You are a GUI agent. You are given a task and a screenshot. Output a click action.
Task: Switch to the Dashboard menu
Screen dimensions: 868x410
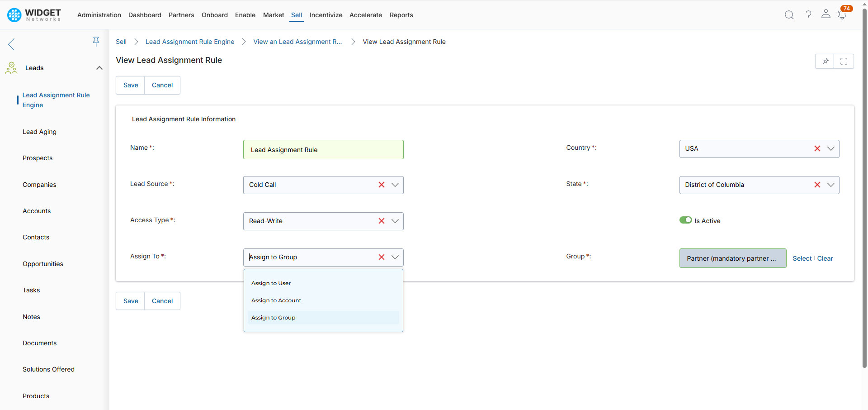pyautogui.click(x=145, y=15)
